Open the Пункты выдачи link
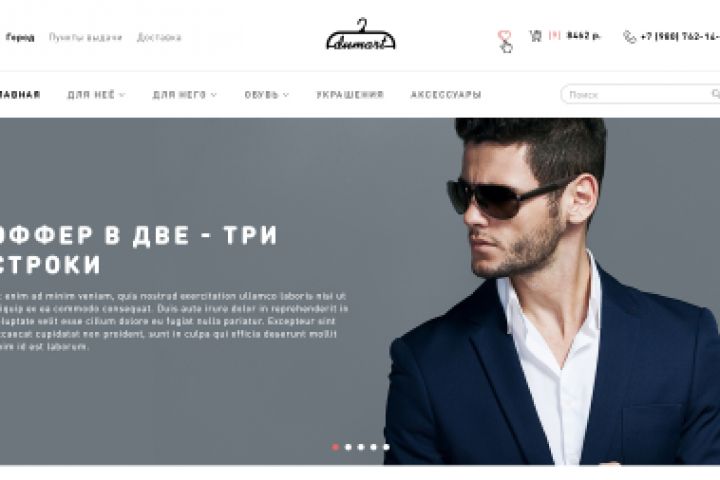 [85, 37]
